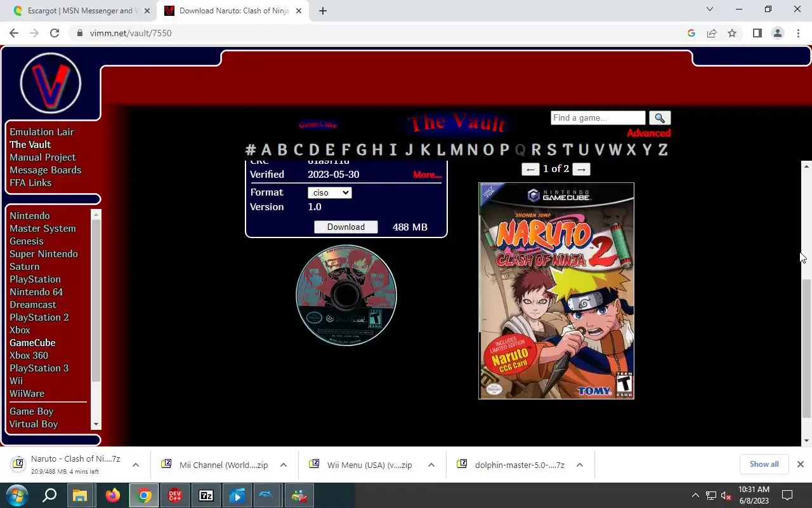Click the Vimm's Lair V logo

pyautogui.click(x=51, y=84)
